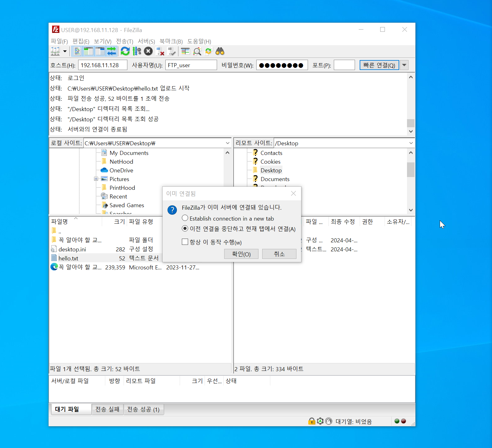Toggle transfer queue display icon
The image size is (492, 448).
tap(111, 51)
